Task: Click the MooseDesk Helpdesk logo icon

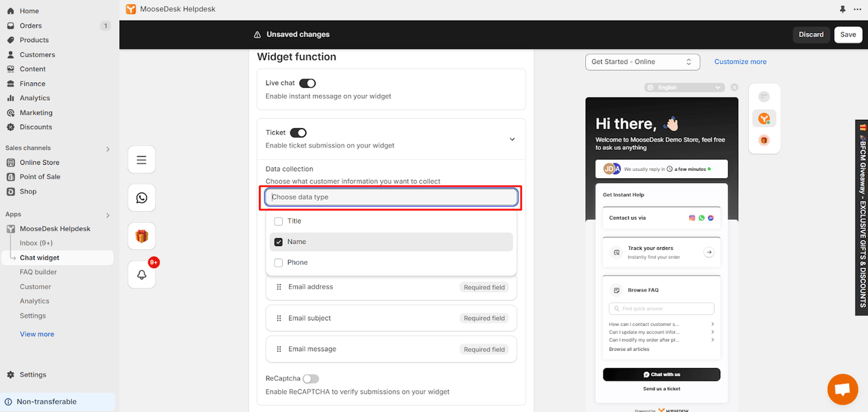Action: 131,9
